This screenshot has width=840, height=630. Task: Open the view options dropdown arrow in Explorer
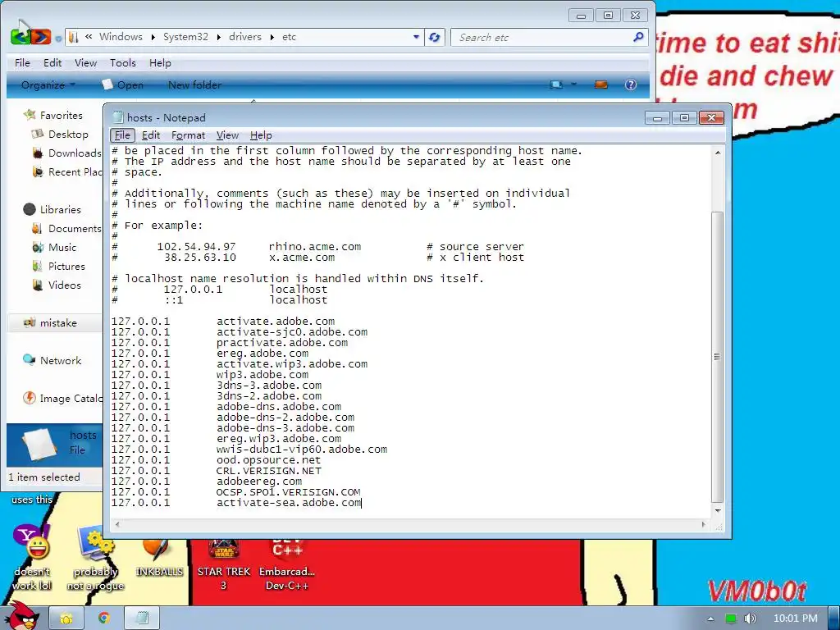click(573, 84)
